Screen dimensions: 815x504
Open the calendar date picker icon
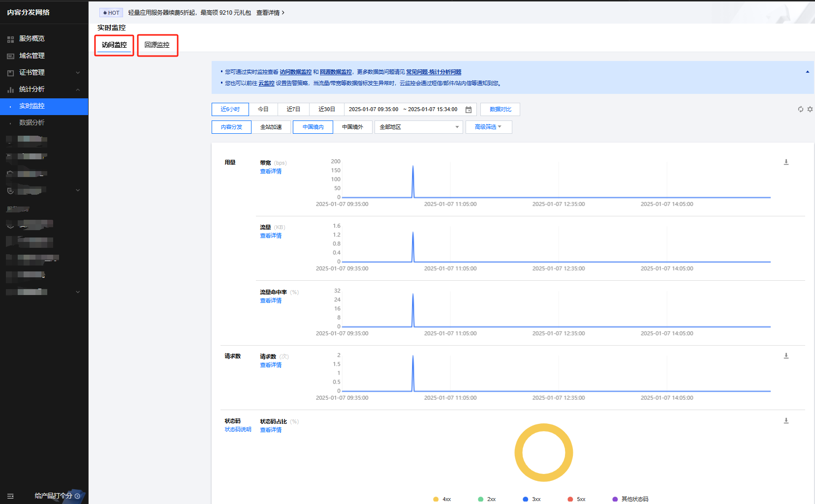469,110
